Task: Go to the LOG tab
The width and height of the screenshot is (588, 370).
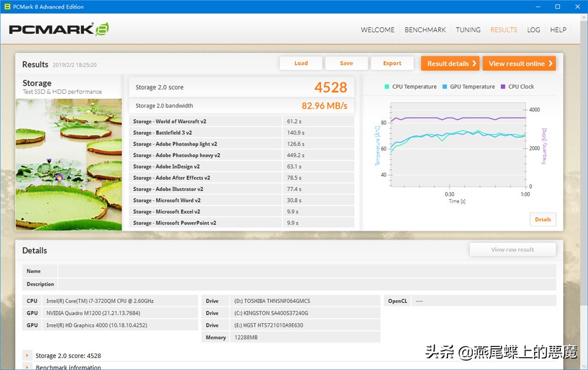Action: [x=533, y=30]
